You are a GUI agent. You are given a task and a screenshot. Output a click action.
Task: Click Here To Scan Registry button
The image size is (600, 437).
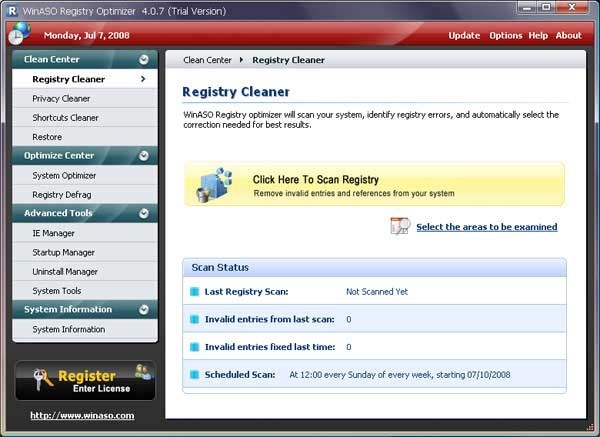374,184
